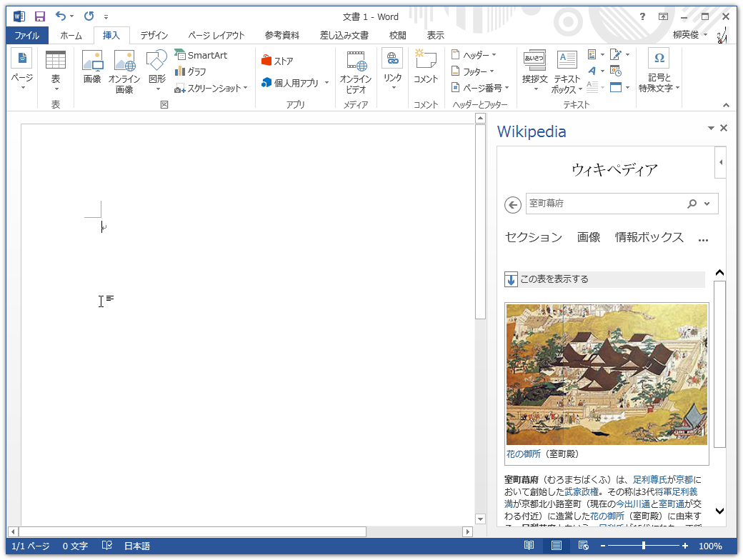Click the オンラインビデオ media icon
This screenshot has width=743, height=560.
pyautogui.click(x=356, y=69)
